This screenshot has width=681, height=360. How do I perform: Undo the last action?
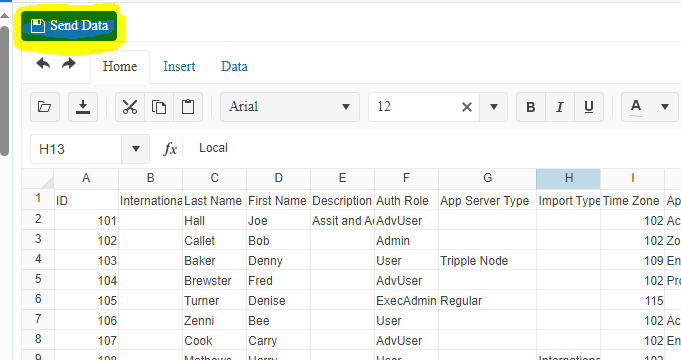[x=43, y=64]
